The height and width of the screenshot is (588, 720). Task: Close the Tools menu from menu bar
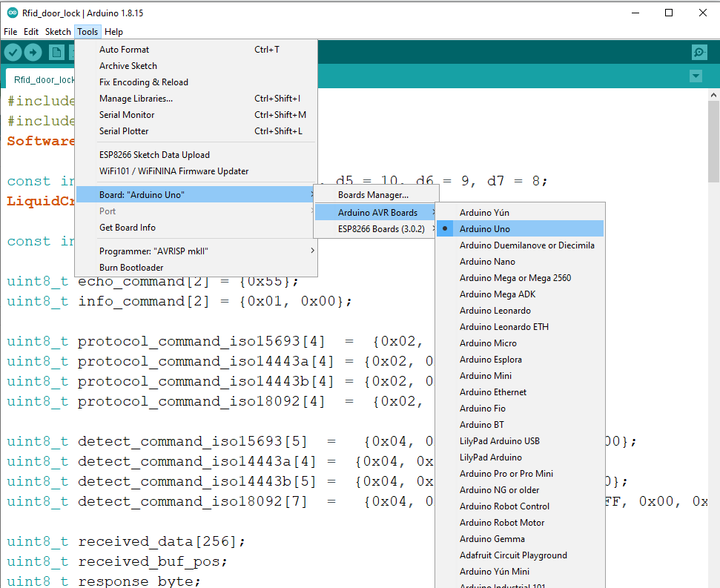87,32
